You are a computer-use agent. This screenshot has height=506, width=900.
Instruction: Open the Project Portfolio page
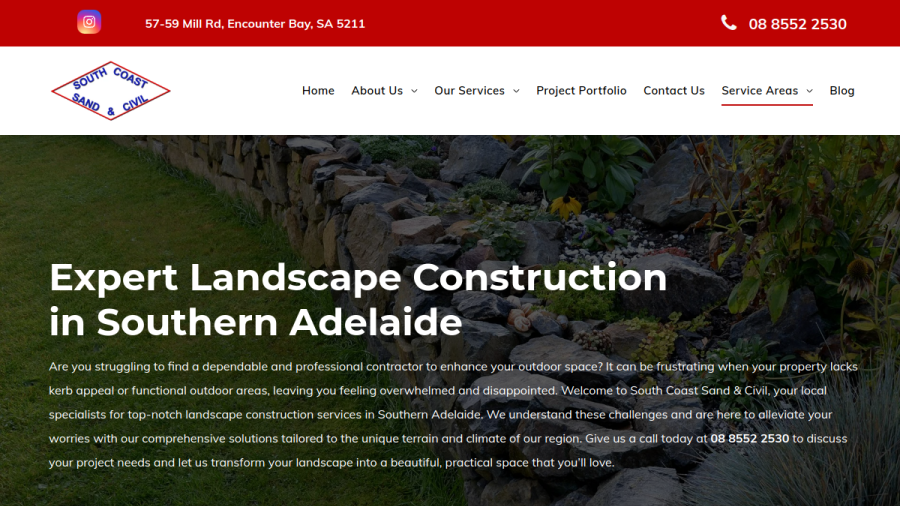coord(581,91)
